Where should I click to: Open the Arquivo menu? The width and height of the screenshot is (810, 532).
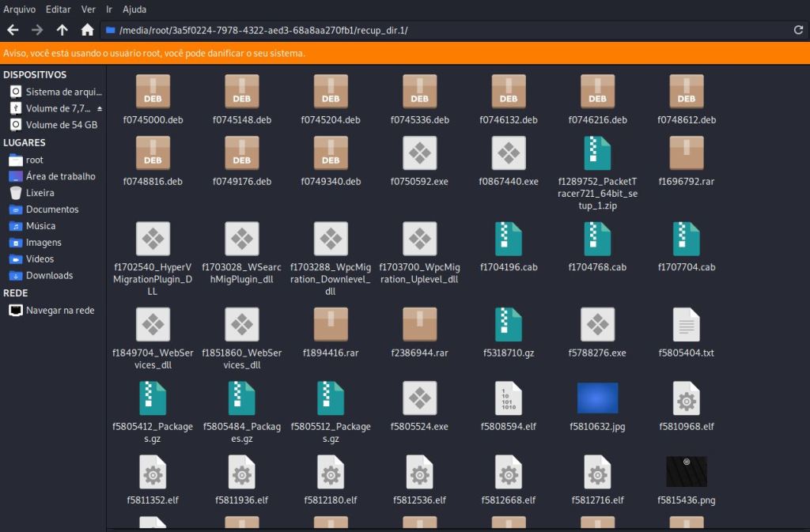tap(20, 9)
